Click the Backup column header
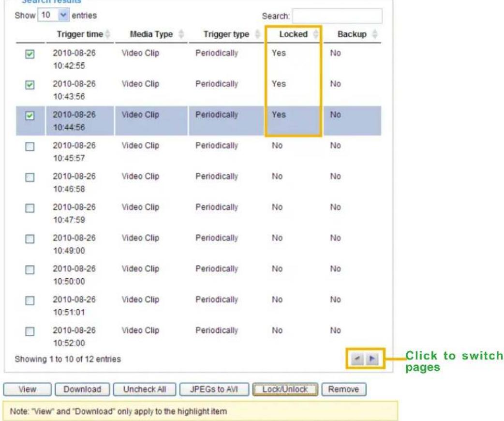Image resolution: width=504 pixels, height=421 pixels. pyautogui.click(x=352, y=34)
